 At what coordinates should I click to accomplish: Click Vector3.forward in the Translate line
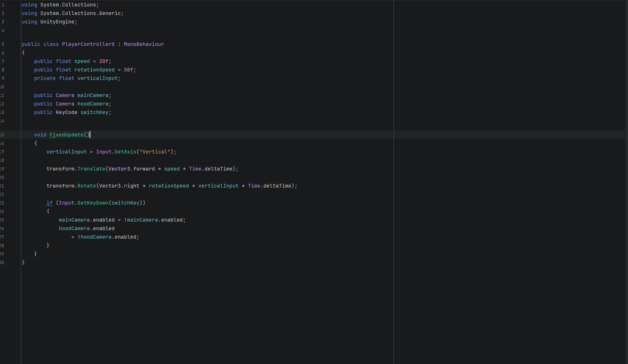click(132, 169)
